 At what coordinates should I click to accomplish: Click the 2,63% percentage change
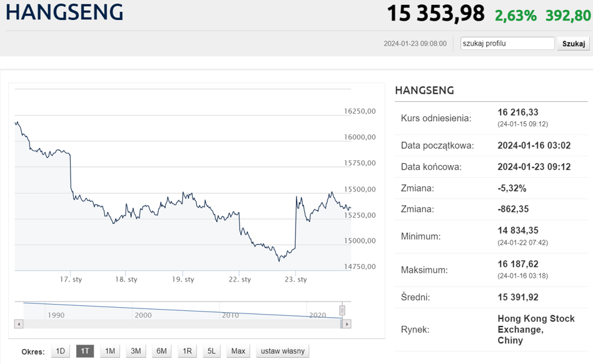point(515,16)
